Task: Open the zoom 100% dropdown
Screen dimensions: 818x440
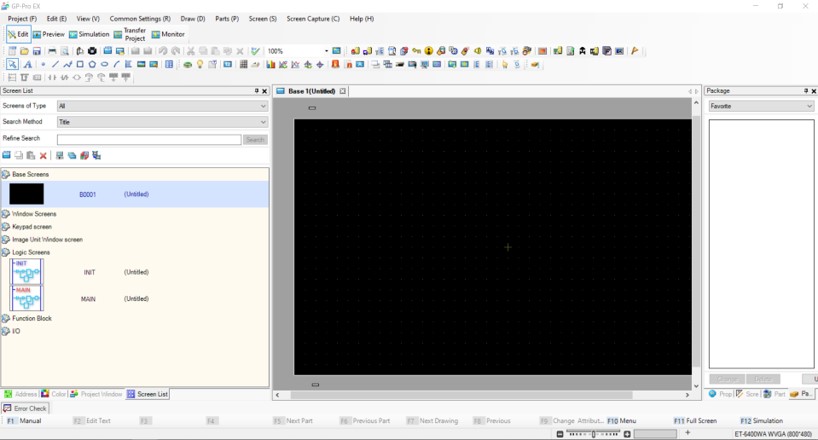Action: (x=327, y=51)
